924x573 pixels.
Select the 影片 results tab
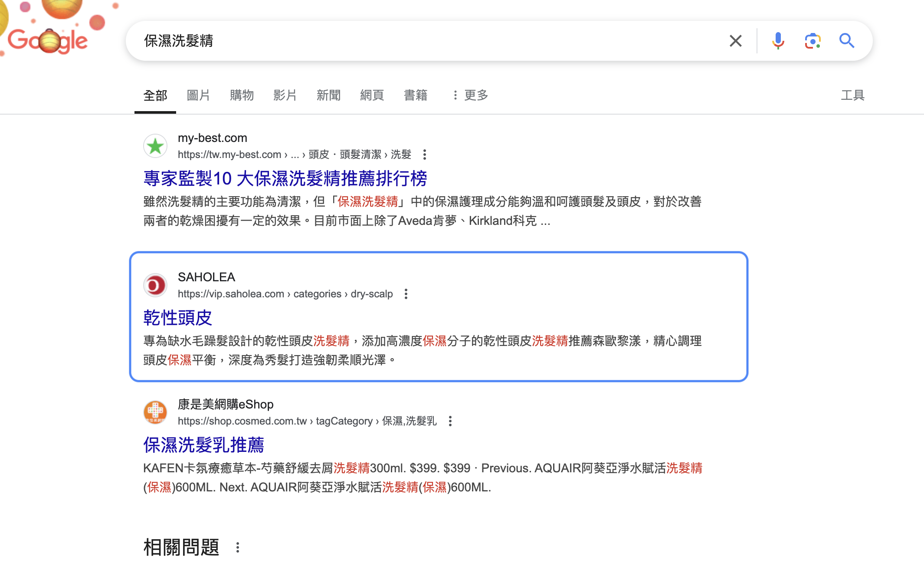[x=285, y=95]
